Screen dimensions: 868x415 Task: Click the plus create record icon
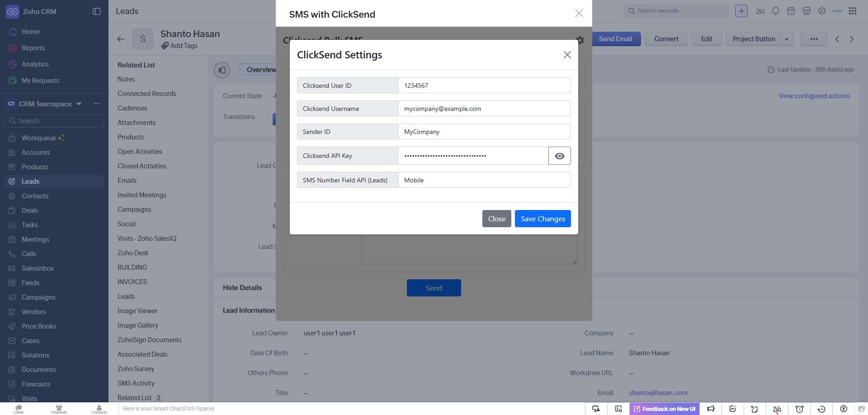point(741,11)
